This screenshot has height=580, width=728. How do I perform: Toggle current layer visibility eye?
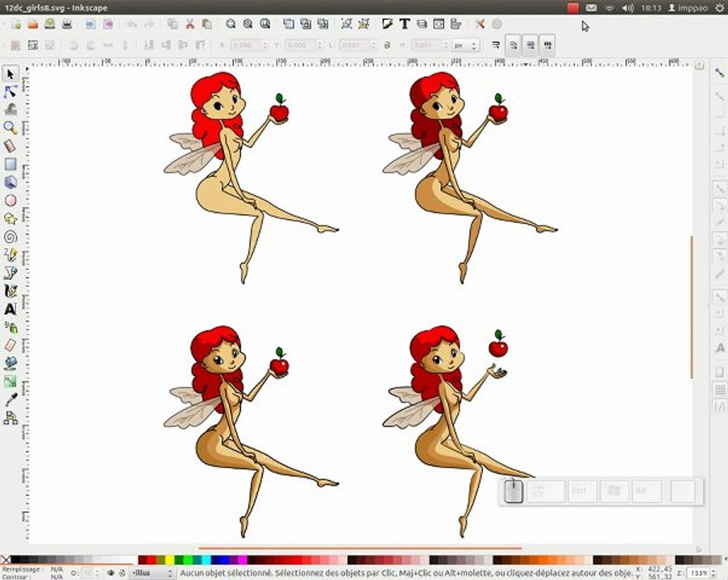110,573
